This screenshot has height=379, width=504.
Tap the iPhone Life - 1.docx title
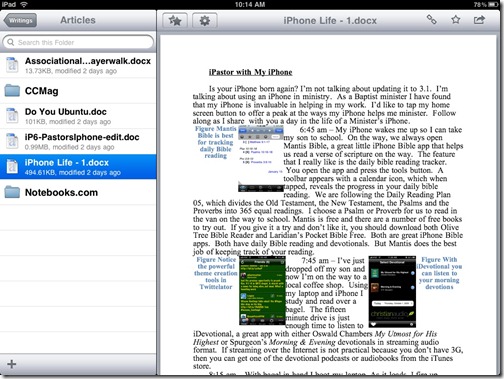pos(330,21)
